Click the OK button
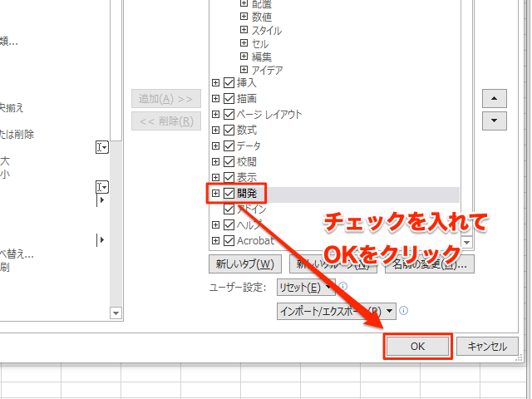 click(x=417, y=347)
